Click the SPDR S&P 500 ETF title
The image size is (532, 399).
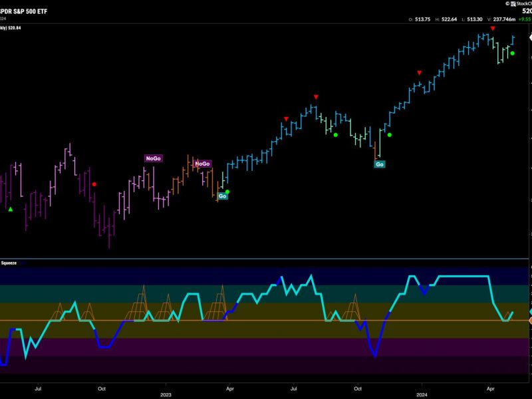[23, 11]
